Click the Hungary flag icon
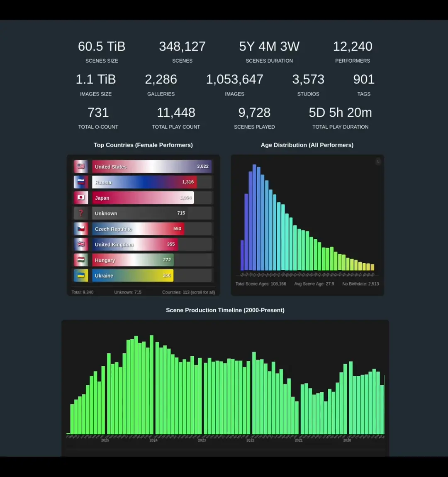Image resolution: width=448 pixels, height=477 pixels. coord(81,260)
